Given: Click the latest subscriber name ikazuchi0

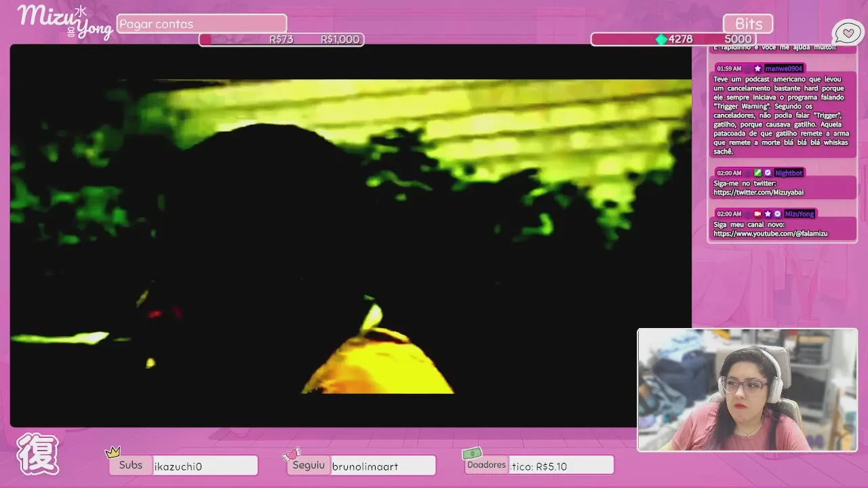Looking at the screenshot, I should (178, 466).
